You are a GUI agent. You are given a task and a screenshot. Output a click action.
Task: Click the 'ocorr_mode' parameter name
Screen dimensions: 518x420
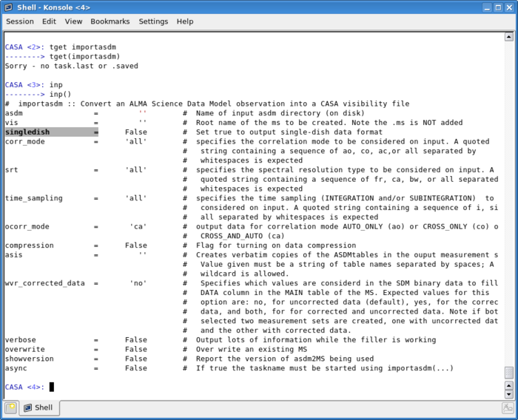pos(27,226)
